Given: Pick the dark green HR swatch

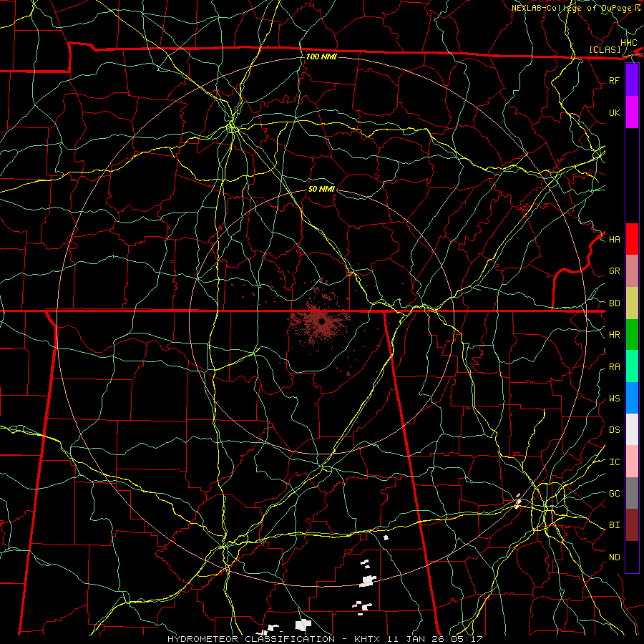Looking at the screenshot, I should [632, 335].
